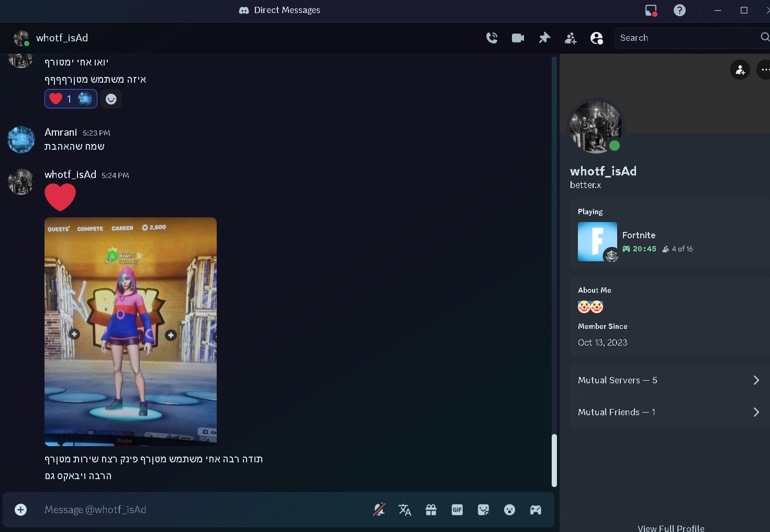Start a voice call with whotf_isAd

[x=492, y=38]
